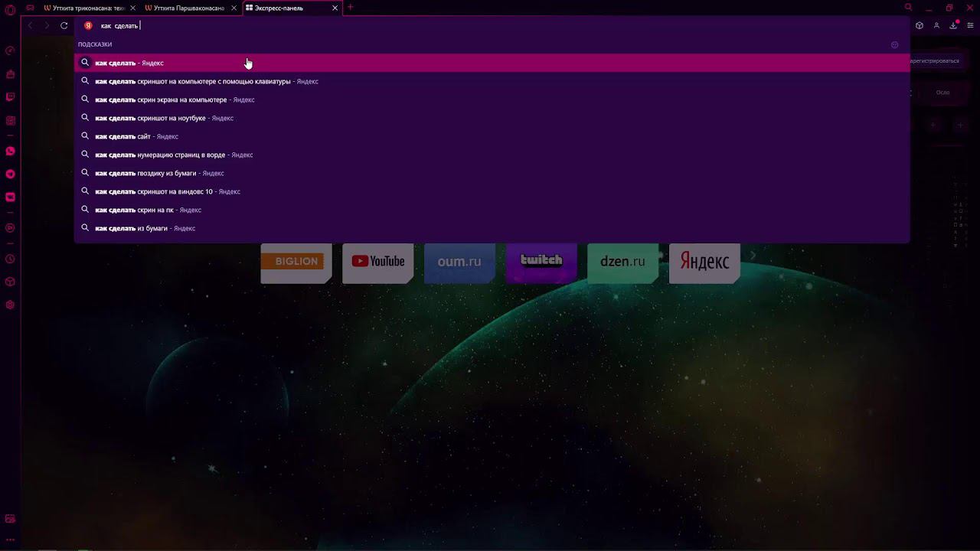Open the YouTube speed dial tile
The image size is (980, 551).
(378, 262)
